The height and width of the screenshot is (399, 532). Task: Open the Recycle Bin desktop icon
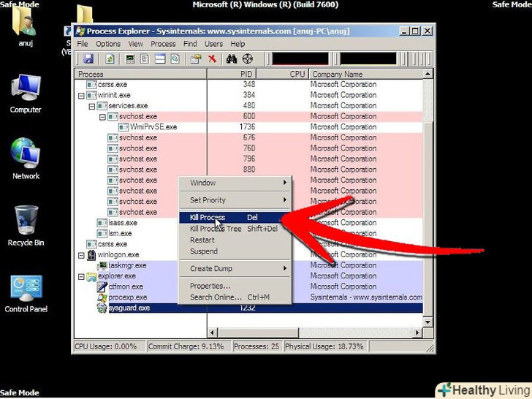click(26, 226)
